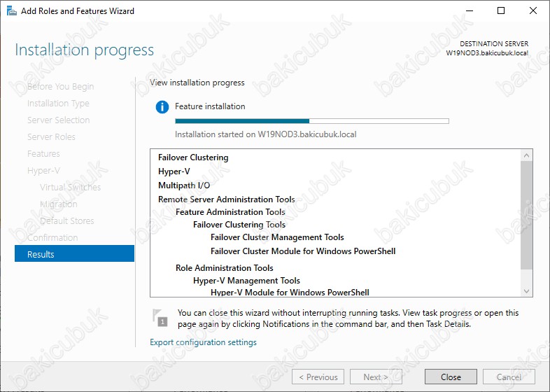Screen dimensions: 550x392
Task: Minimize the wizard window
Action: point(470,11)
